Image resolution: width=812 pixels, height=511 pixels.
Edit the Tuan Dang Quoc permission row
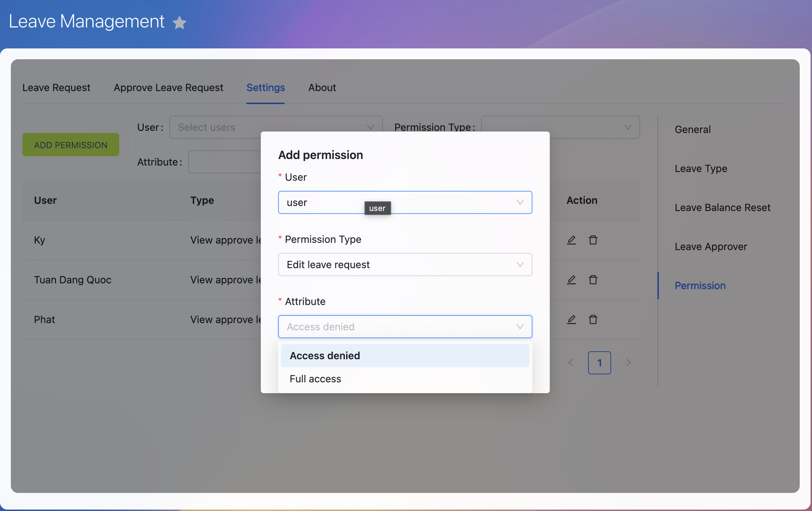point(571,280)
